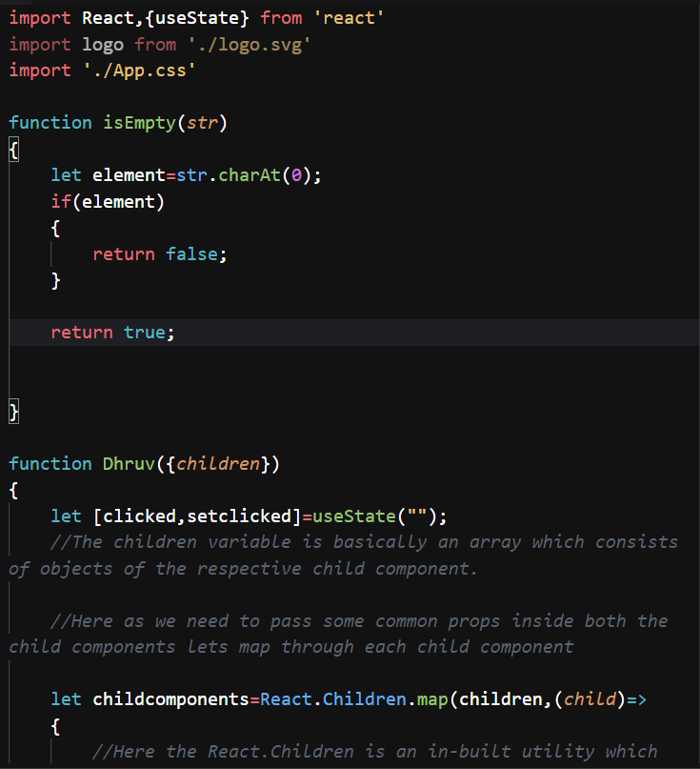Select the useState import name
This screenshot has height=769, width=700.
tap(197, 18)
